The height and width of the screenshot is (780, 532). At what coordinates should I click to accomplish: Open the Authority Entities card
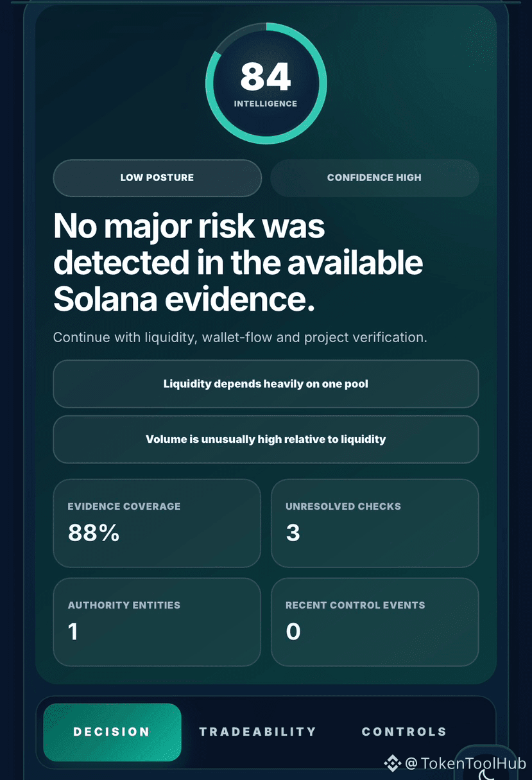coord(157,622)
